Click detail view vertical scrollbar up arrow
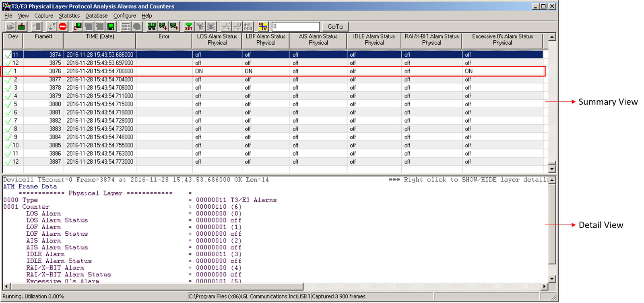The width and height of the screenshot is (644, 303). (x=552, y=180)
